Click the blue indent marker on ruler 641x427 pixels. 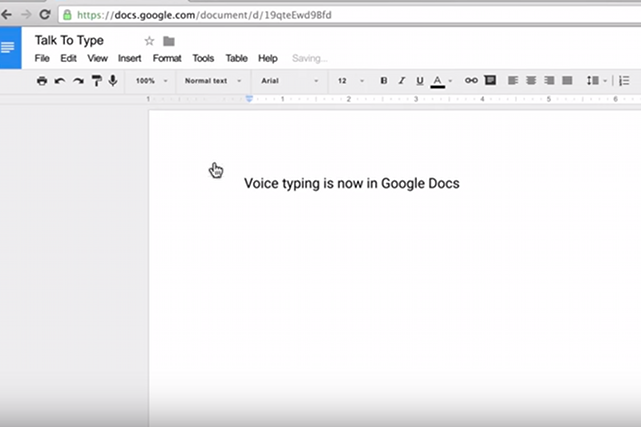249,98
